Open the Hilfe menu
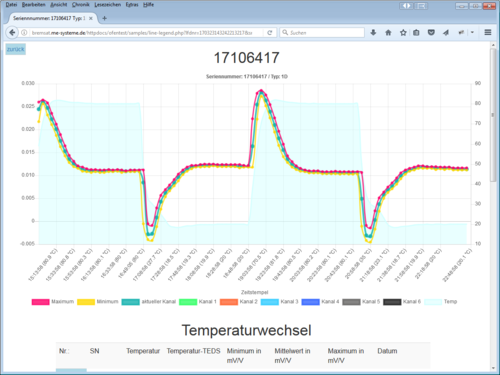The width and height of the screenshot is (500, 375). pos(148,5)
